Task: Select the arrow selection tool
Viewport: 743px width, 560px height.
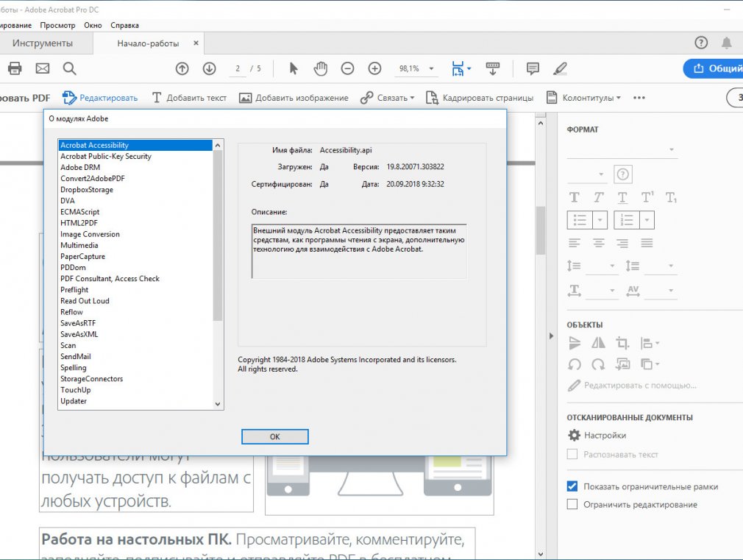Action: click(294, 68)
